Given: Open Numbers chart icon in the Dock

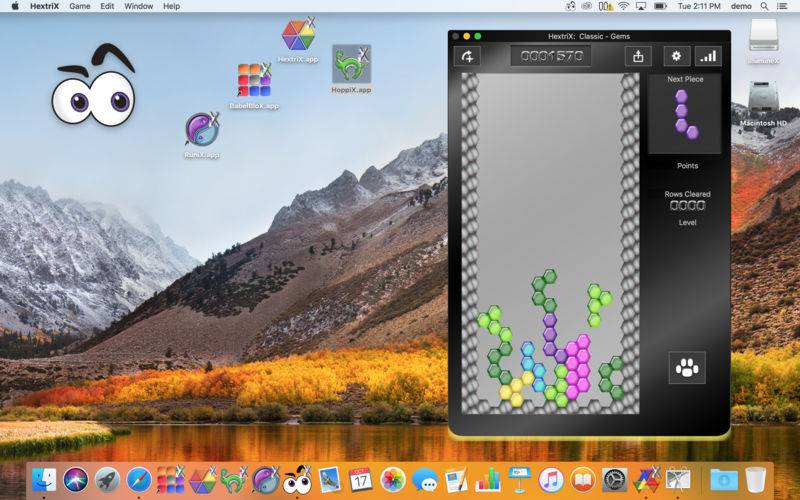Looking at the screenshot, I should [x=488, y=480].
